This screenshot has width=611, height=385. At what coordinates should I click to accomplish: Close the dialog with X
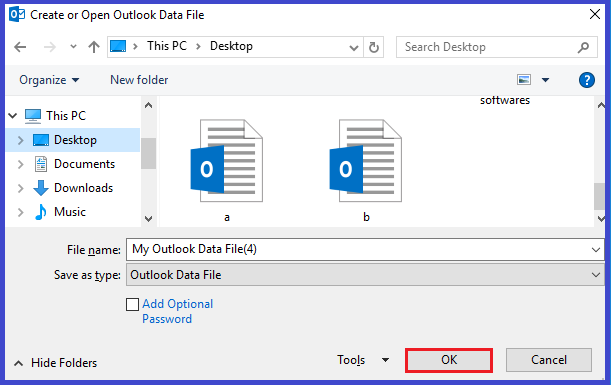[x=595, y=14]
